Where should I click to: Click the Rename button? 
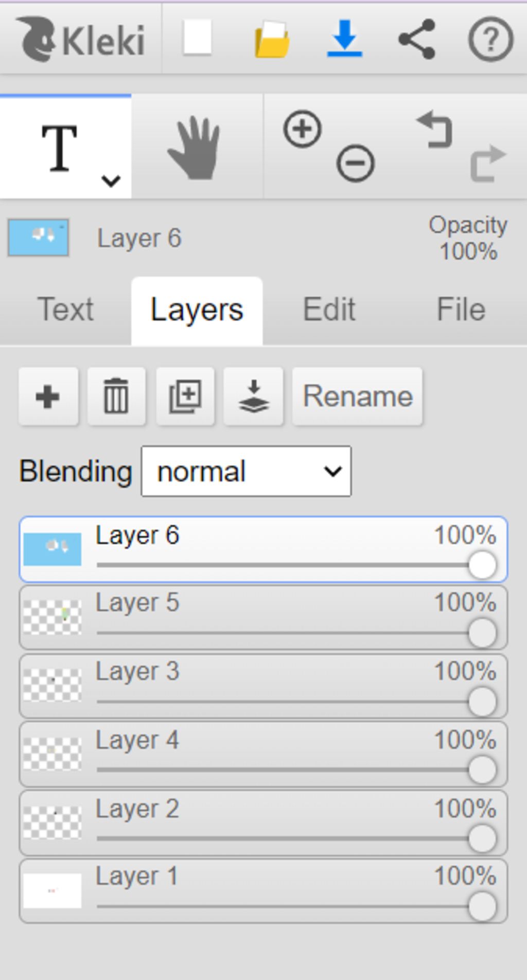point(358,397)
